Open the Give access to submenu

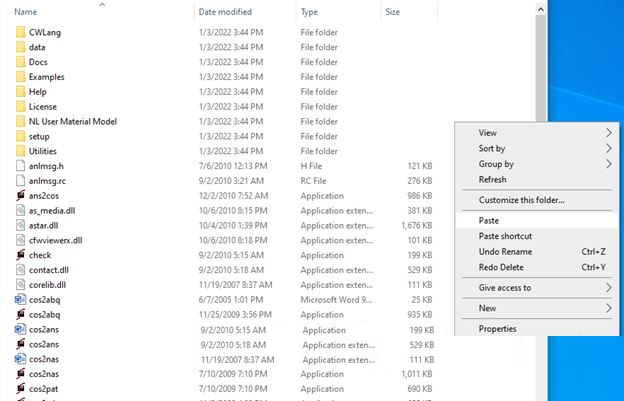[x=536, y=288]
